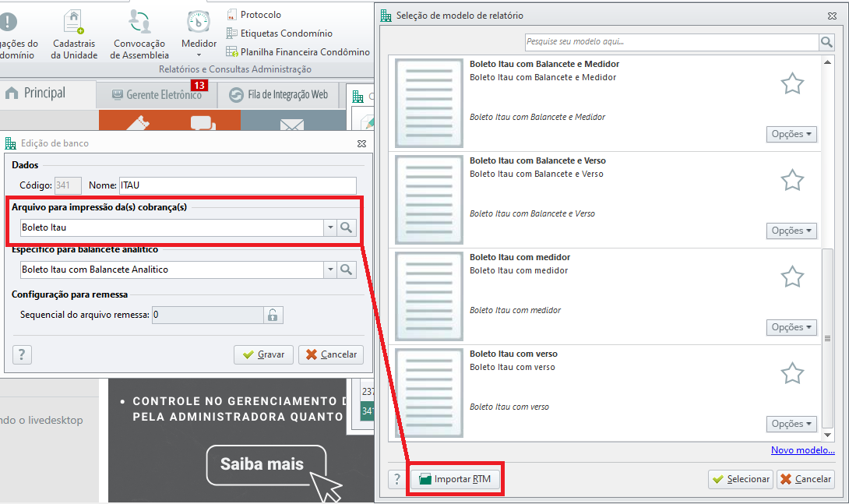
Task: Expand the Balancete Analitico dropdown
Action: (x=330, y=270)
